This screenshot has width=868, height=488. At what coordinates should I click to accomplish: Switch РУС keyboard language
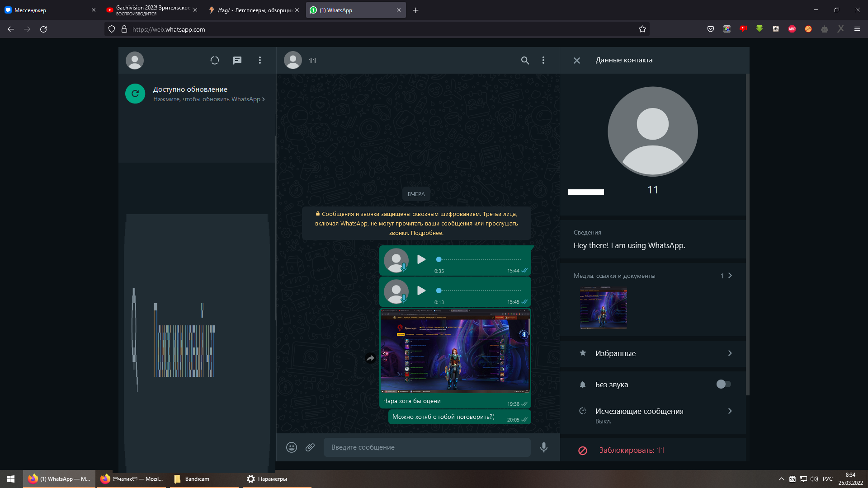click(x=828, y=479)
